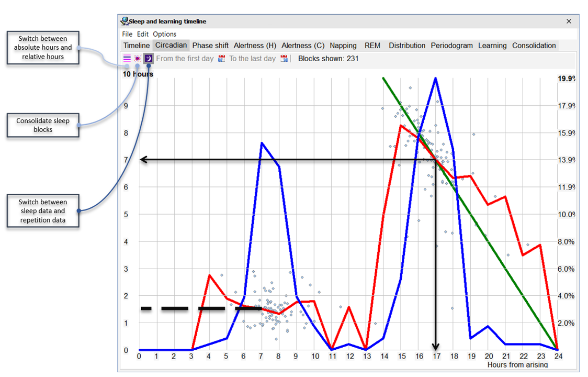Open the Edit menu
Screen dimensions: 588x377
142,34
